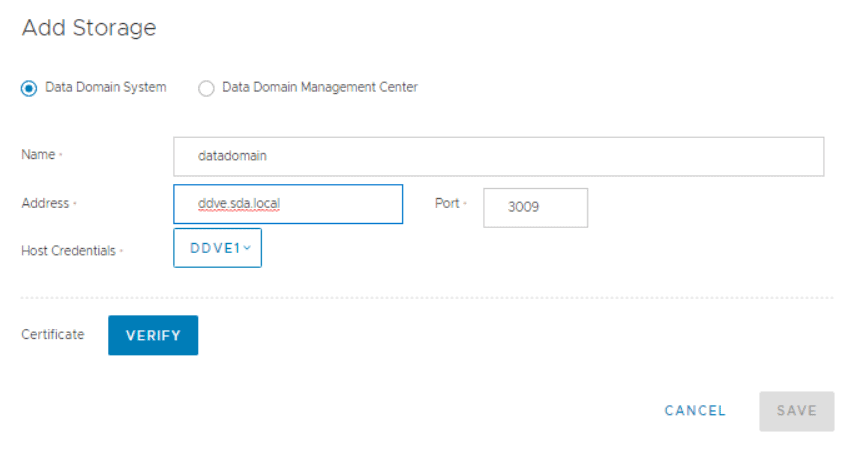Click into the Address text box
The height and width of the screenshot is (453, 852).
click(288, 204)
